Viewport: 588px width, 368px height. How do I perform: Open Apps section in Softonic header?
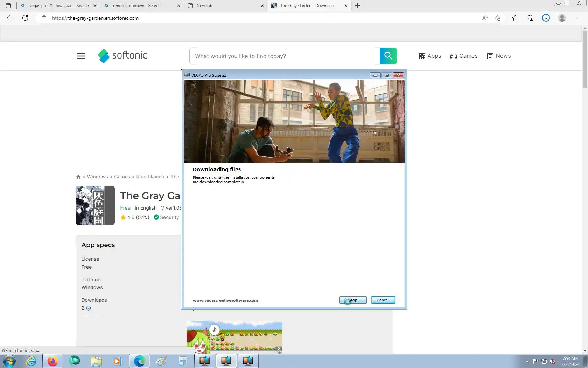click(430, 56)
